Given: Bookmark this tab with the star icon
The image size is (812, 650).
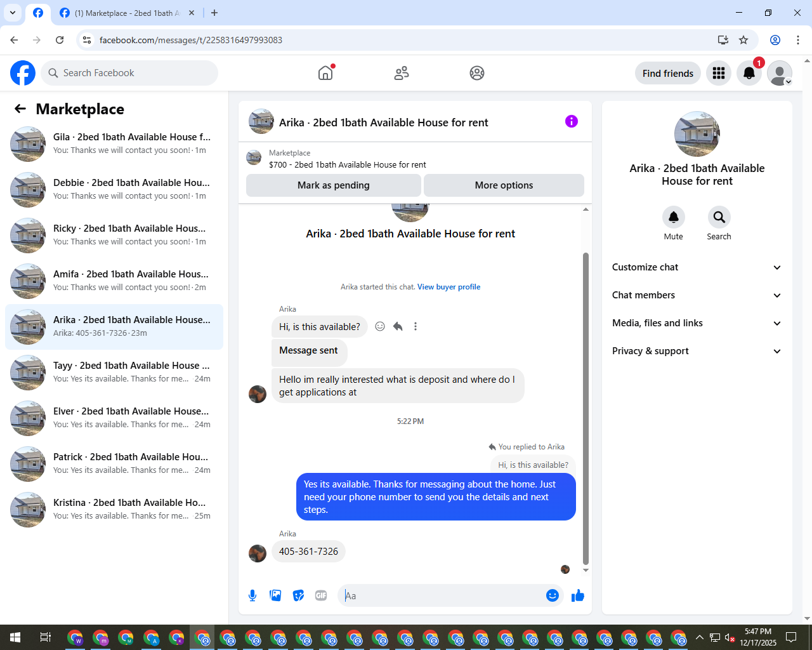Looking at the screenshot, I should click(x=743, y=40).
